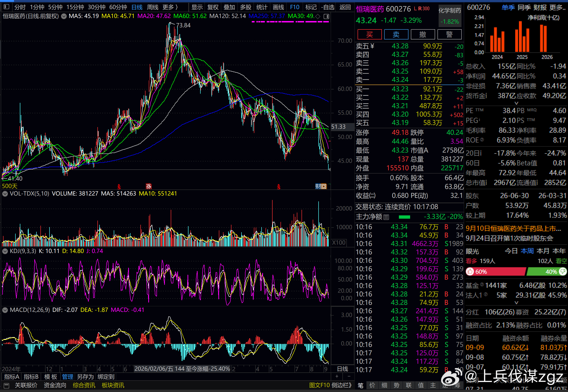Open the 显示 toolbar menu
Screen dimensions: 568x392
[x=197, y=7]
